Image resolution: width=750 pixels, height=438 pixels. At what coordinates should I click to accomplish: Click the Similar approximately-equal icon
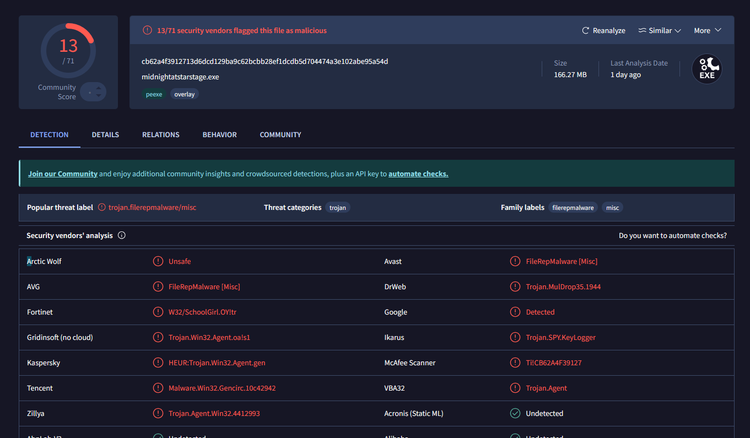point(642,31)
